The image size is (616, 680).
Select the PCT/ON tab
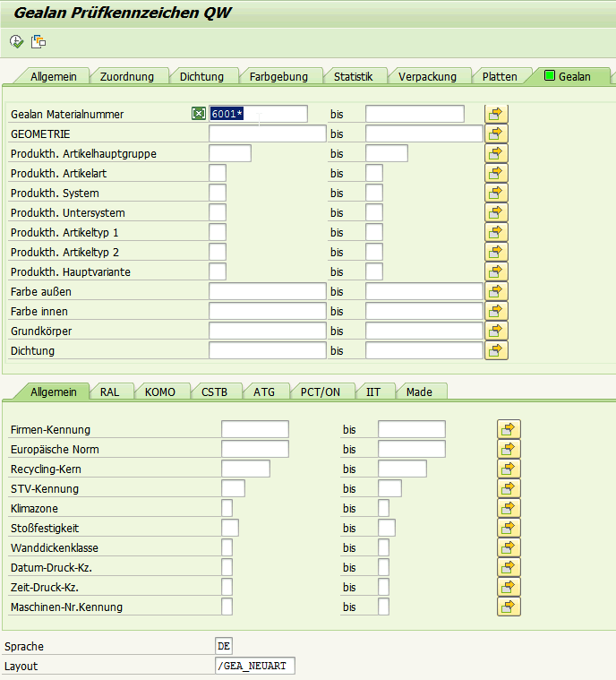click(321, 392)
